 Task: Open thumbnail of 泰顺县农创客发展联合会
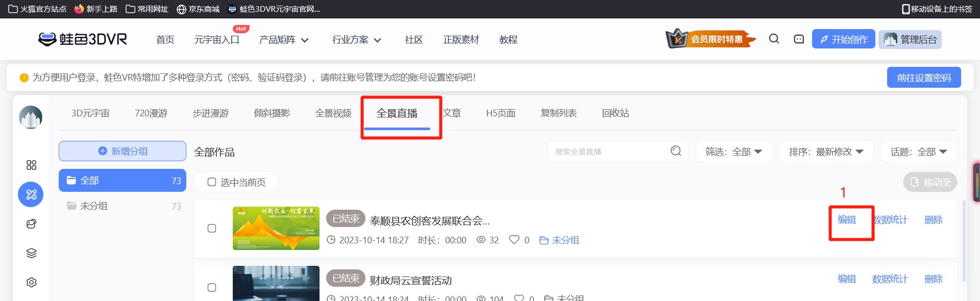click(x=276, y=228)
